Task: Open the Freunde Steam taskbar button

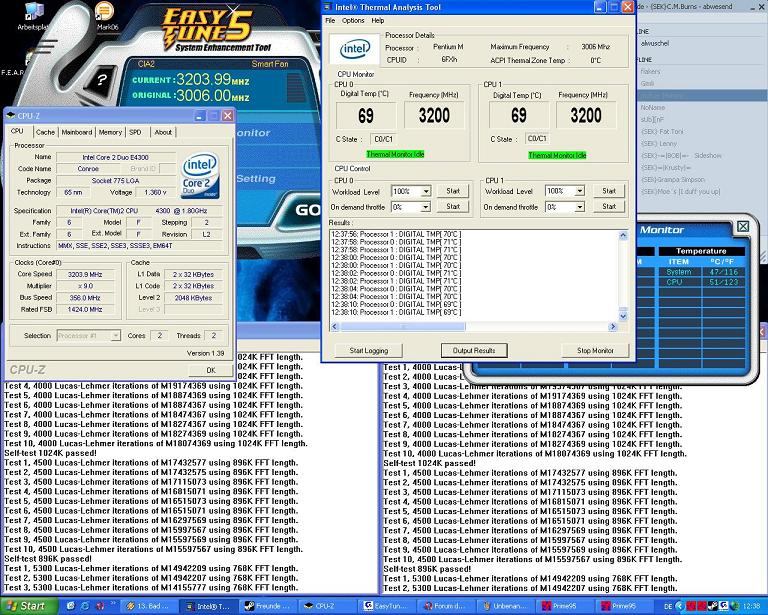Action: click(x=269, y=606)
